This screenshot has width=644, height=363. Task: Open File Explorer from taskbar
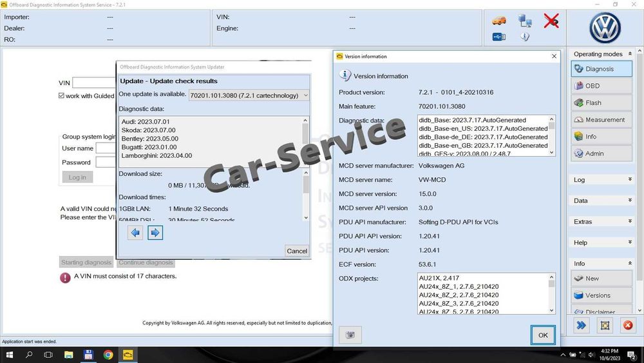click(x=69, y=355)
